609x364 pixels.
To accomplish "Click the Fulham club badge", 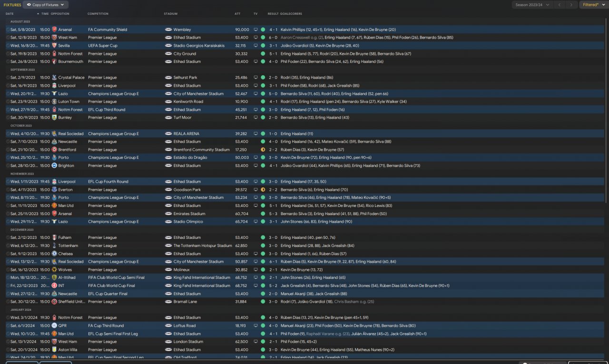I will tap(54, 237).
